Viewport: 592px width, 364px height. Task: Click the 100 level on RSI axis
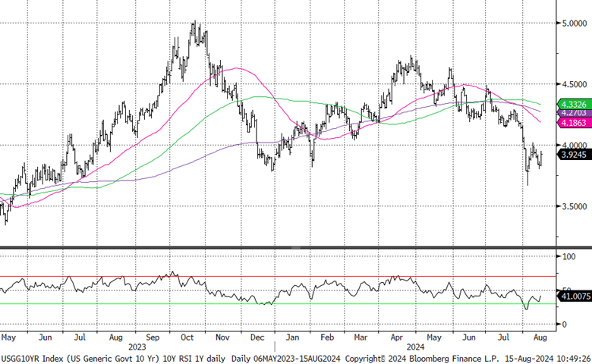coord(567,258)
